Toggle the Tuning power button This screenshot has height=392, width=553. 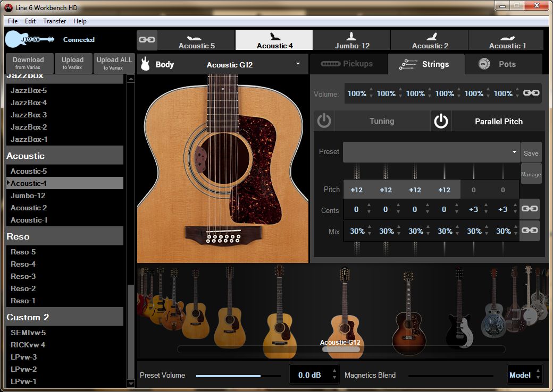click(324, 121)
